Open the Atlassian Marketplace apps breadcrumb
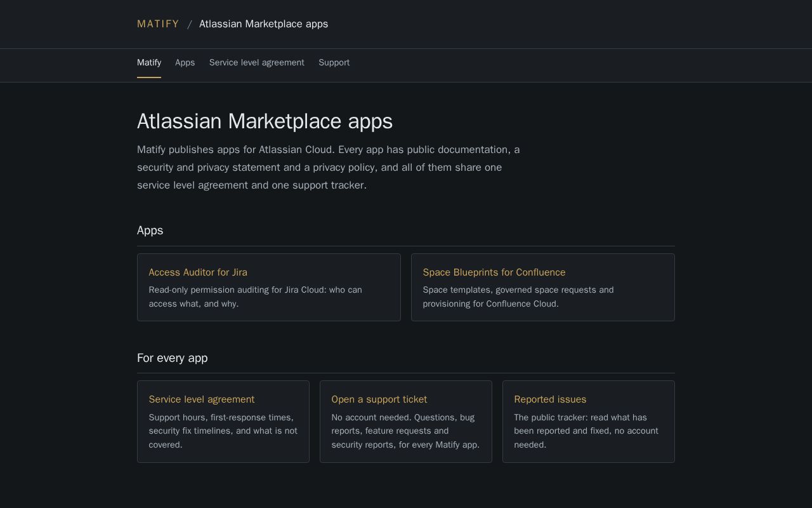The height and width of the screenshot is (508, 812). 263,24
